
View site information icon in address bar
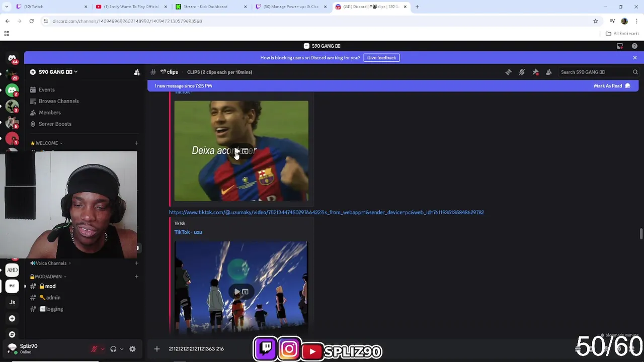coord(46,21)
